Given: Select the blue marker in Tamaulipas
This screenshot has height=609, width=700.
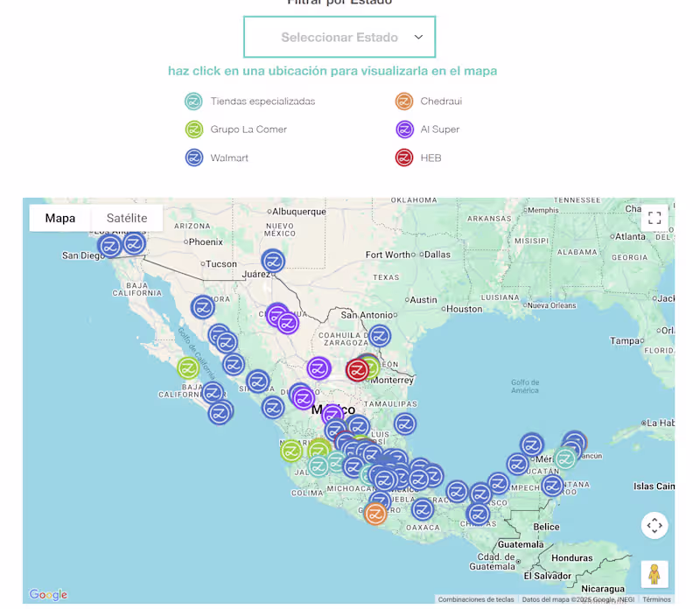Looking at the screenshot, I should coord(405,423).
